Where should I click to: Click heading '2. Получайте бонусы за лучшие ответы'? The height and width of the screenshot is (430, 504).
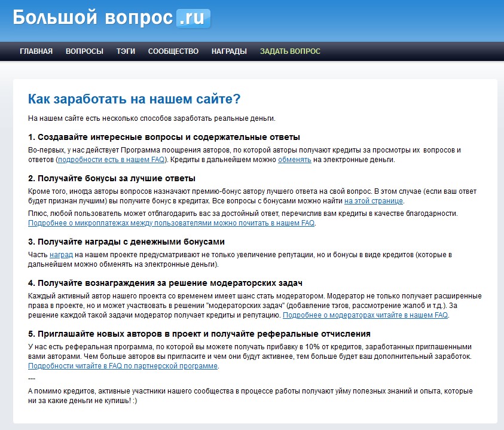click(112, 178)
